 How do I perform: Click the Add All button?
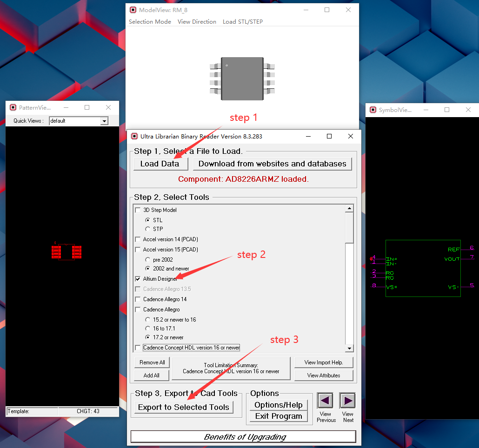(x=152, y=376)
